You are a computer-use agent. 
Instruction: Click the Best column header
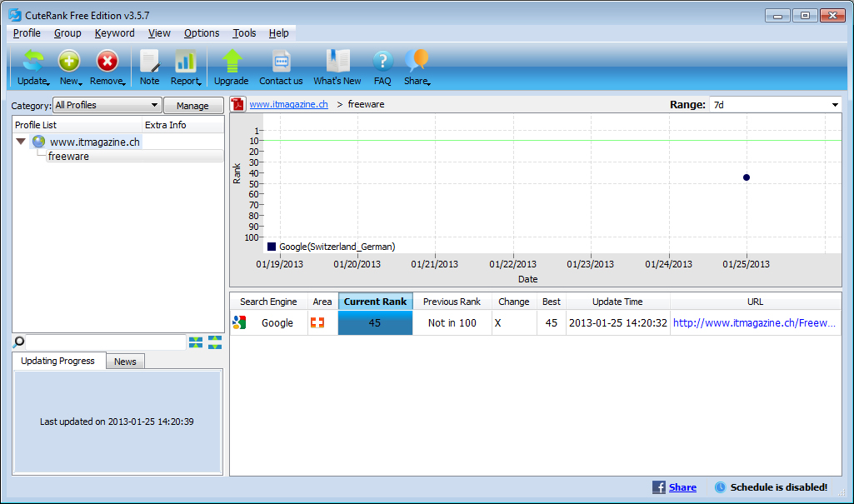coord(552,302)
